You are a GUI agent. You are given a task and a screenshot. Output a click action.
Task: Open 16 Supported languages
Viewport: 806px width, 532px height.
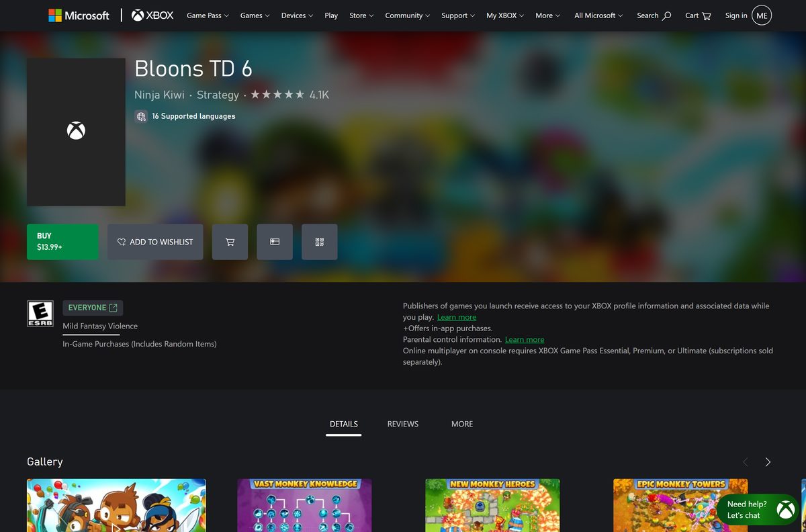[193, 116]
